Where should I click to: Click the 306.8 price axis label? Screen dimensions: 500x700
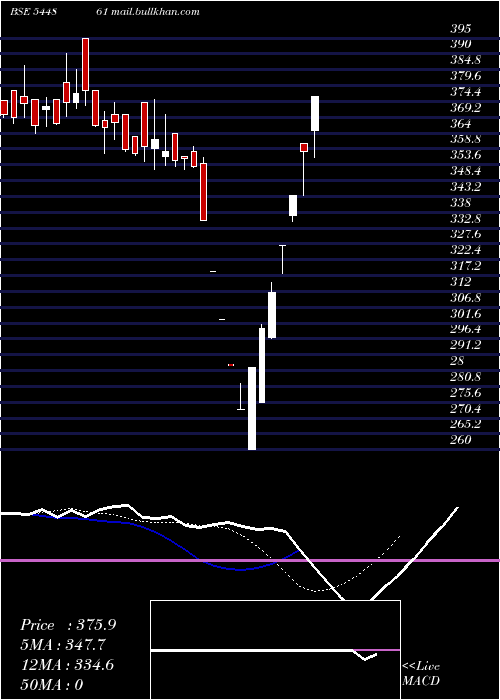click(x=466, y=298)
